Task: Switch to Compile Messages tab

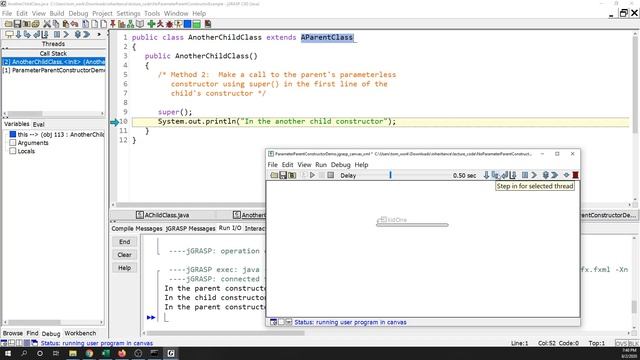Action: click(x=137, y=229)
